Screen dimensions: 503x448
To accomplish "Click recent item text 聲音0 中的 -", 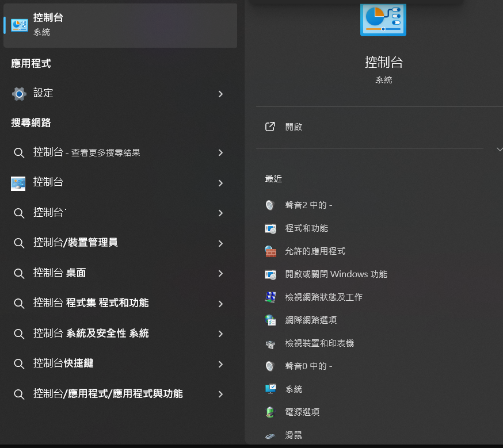I will (308, 366).
